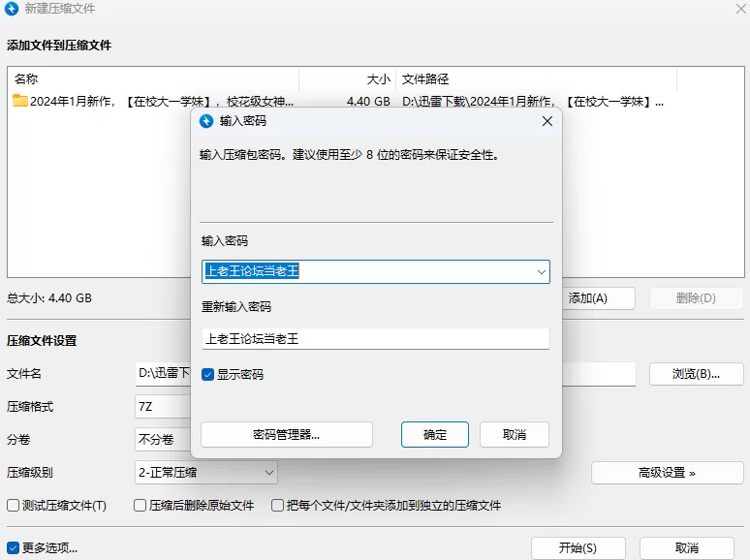Close the 输入密码 dialog with the X
The image size is (750, 560).
point(547,121)
